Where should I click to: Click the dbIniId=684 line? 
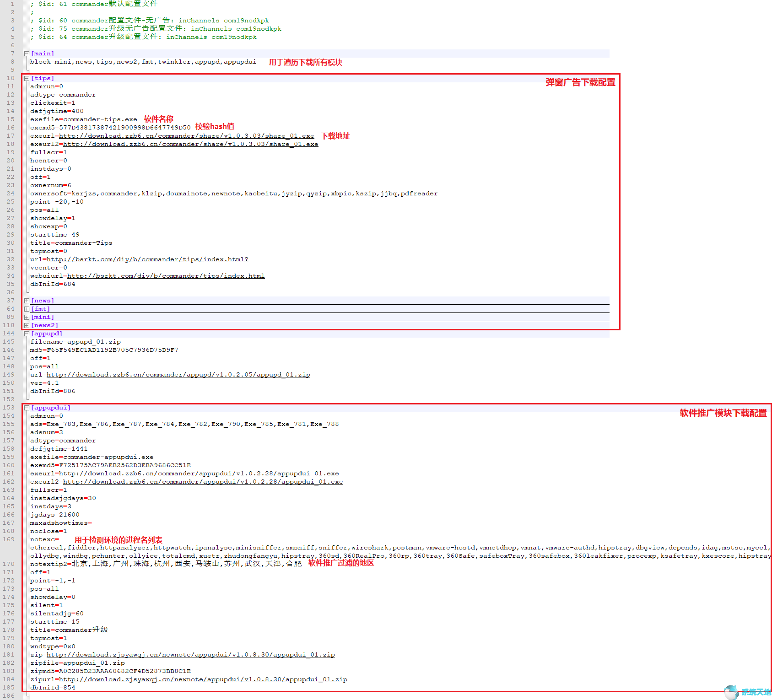point(53,284)
